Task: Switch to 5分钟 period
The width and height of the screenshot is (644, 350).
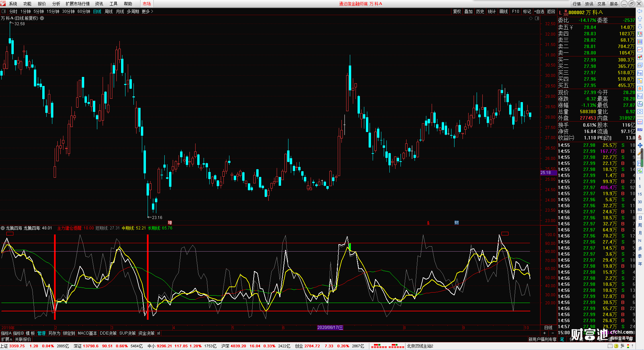Action: click(x=39, y=11)
